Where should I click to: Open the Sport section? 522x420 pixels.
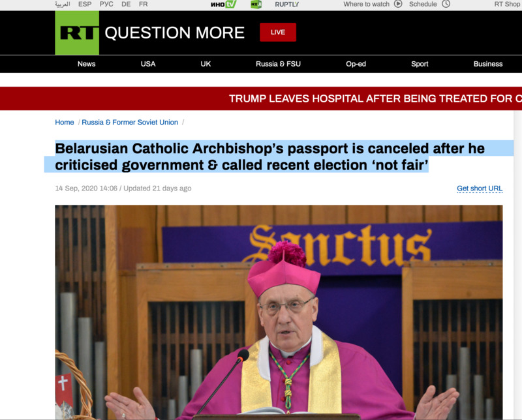coord(420,64)
